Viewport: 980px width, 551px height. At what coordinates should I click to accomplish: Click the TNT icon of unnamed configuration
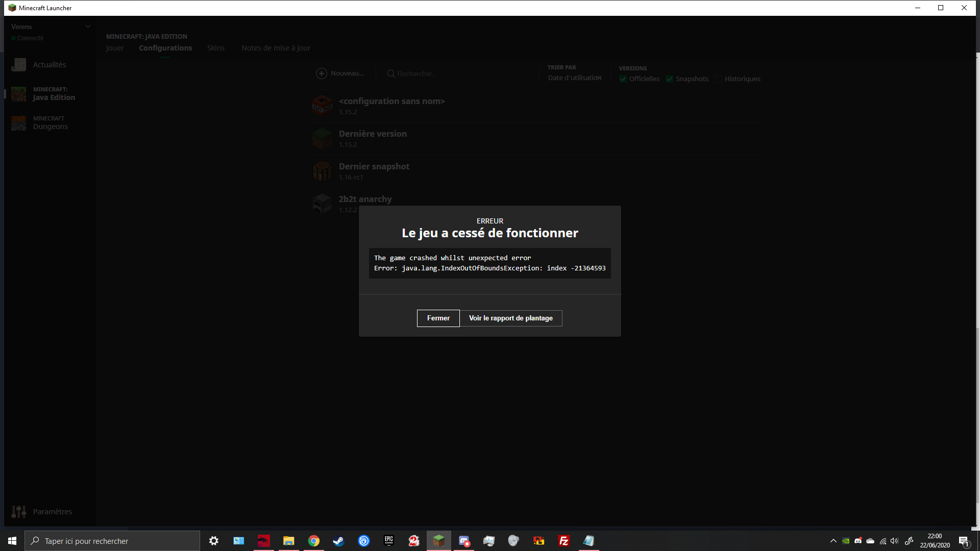click(322, 106)
